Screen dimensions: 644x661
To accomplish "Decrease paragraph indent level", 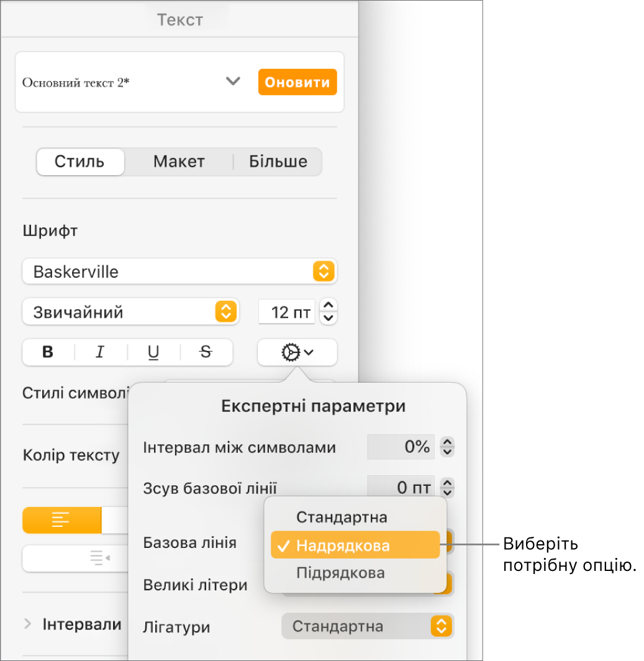I will [99, 558].
